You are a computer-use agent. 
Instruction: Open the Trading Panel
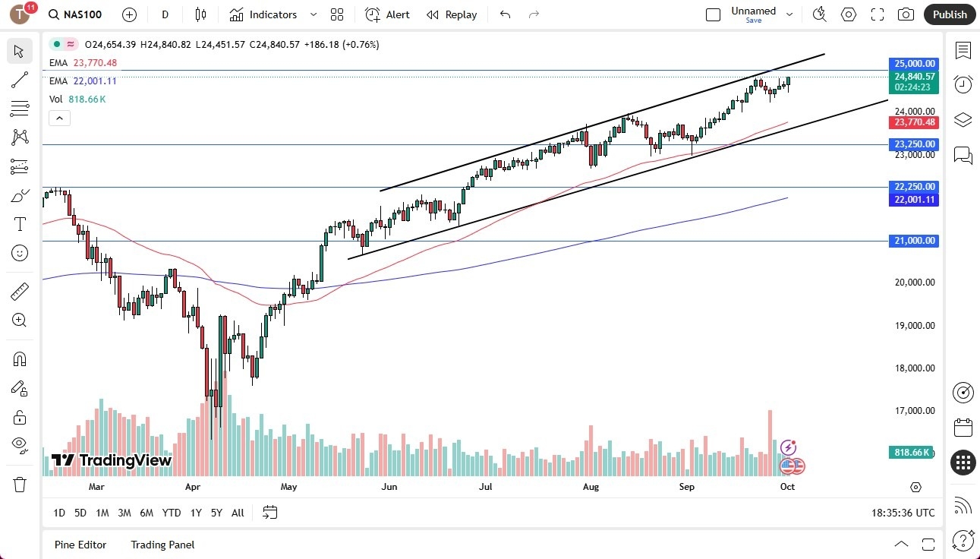point(162,545)
